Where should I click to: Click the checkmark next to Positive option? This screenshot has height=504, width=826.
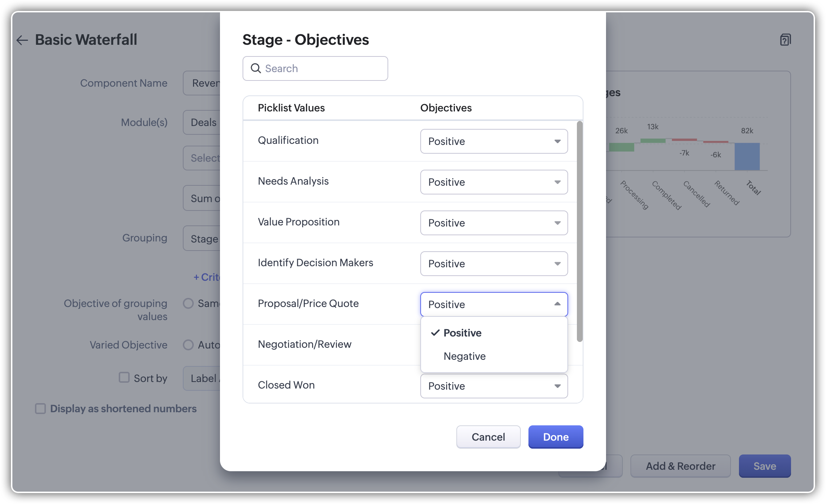[435, 333]
